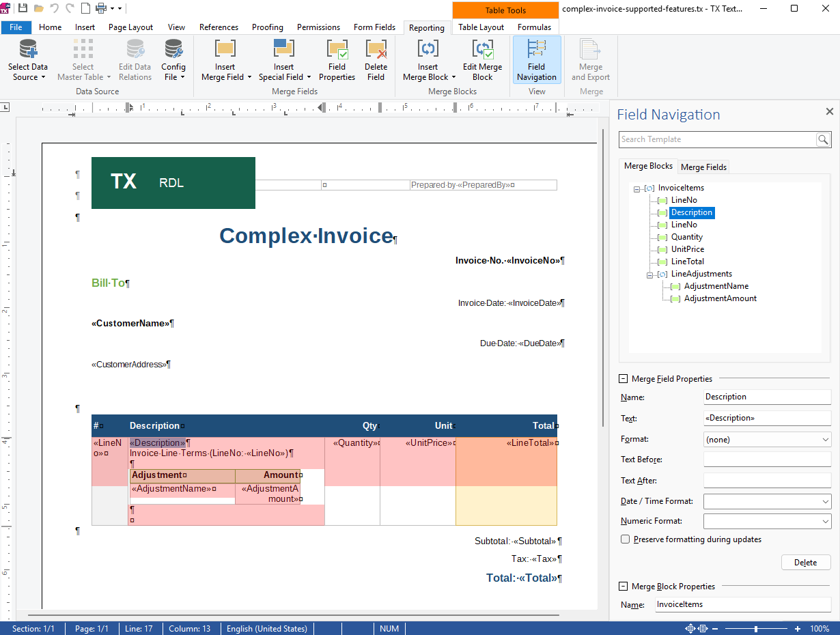Viewport: 840px width, 635px height.
Task: Collapse the LineAdjustments tree node
Action: click(649, 274)
